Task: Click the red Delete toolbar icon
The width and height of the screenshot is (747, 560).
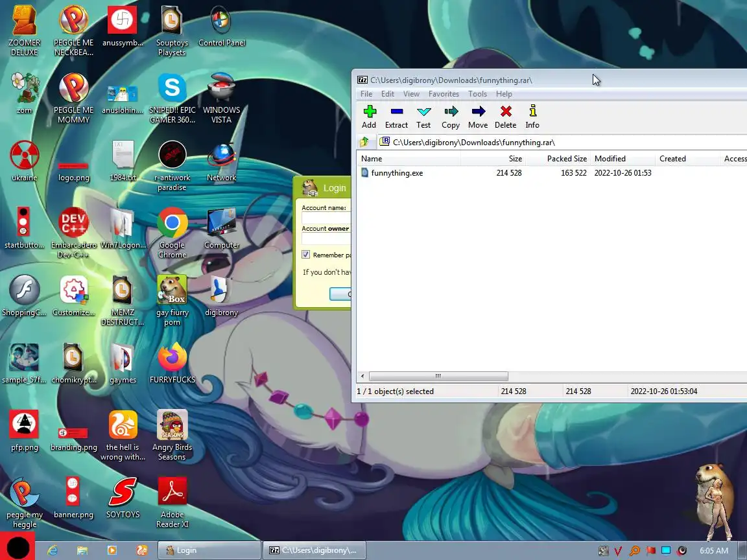Action: 506,117
